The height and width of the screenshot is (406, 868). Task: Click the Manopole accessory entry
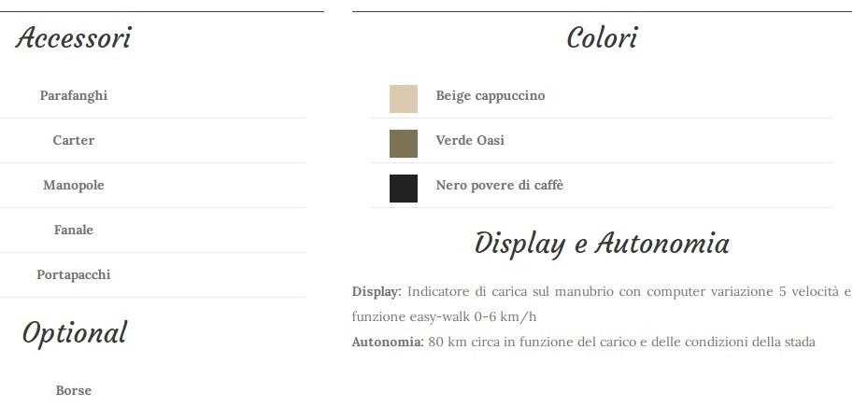point(74,186)
